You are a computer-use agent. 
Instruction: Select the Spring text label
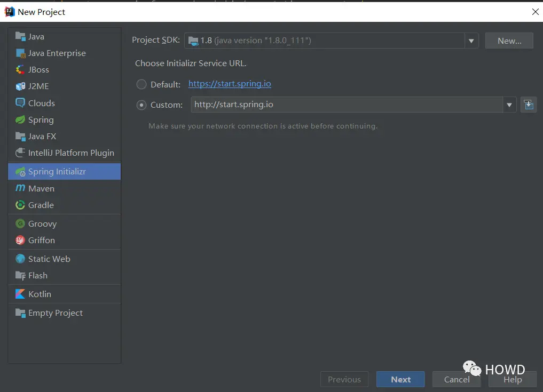[41, 120]
